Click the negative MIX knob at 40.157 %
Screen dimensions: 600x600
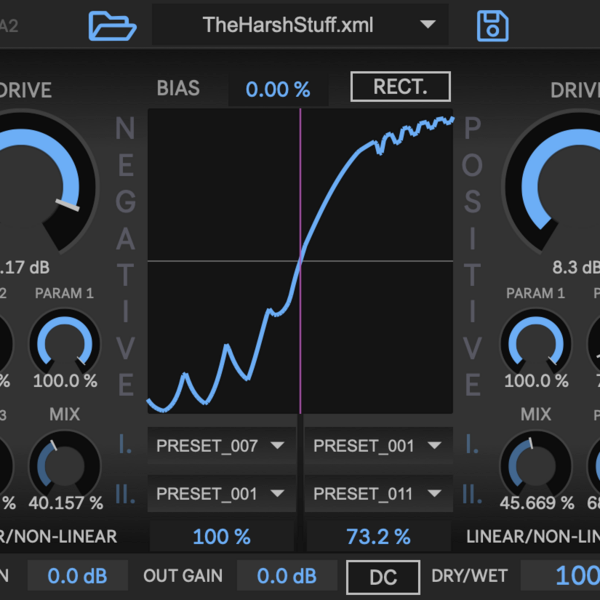(65, 464)
